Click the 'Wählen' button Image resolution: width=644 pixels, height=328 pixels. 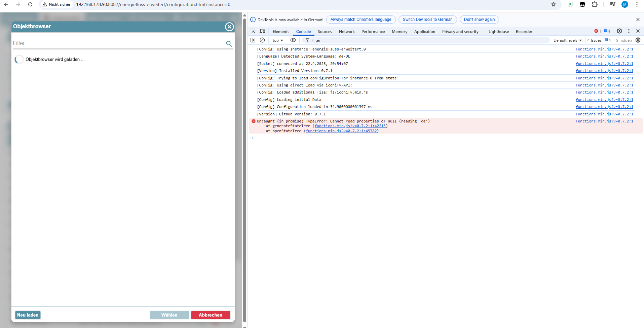tap(169, 315)
